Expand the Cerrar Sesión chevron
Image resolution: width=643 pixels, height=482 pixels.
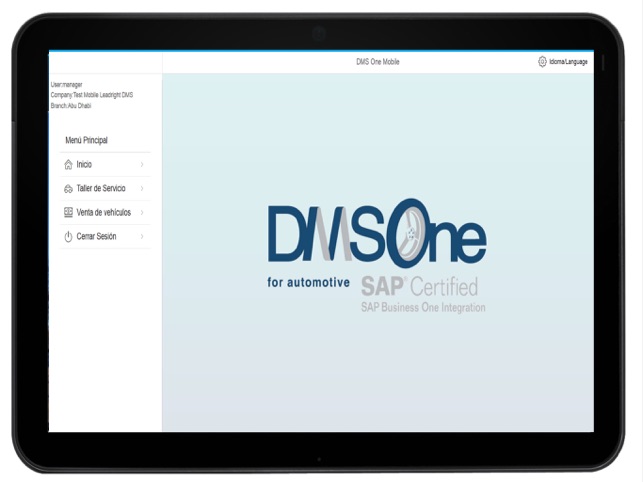[142, 237]
